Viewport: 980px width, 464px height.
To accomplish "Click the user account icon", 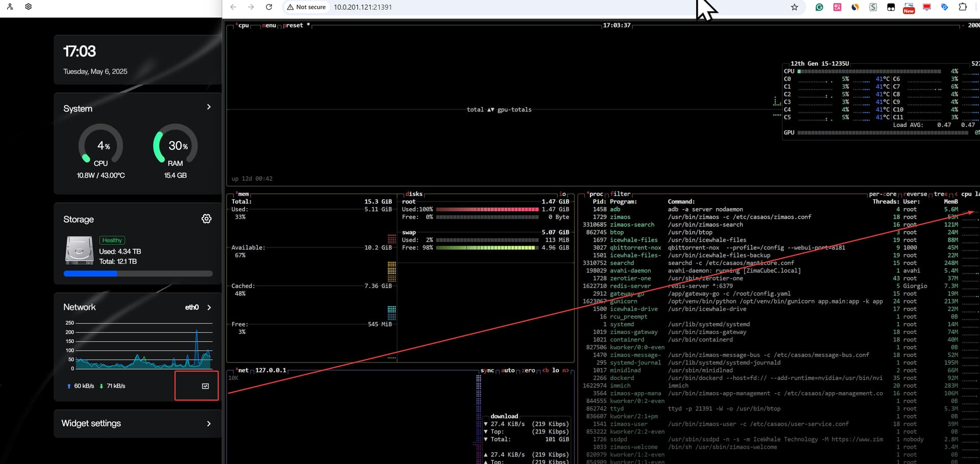I will [x=10, y=7].
